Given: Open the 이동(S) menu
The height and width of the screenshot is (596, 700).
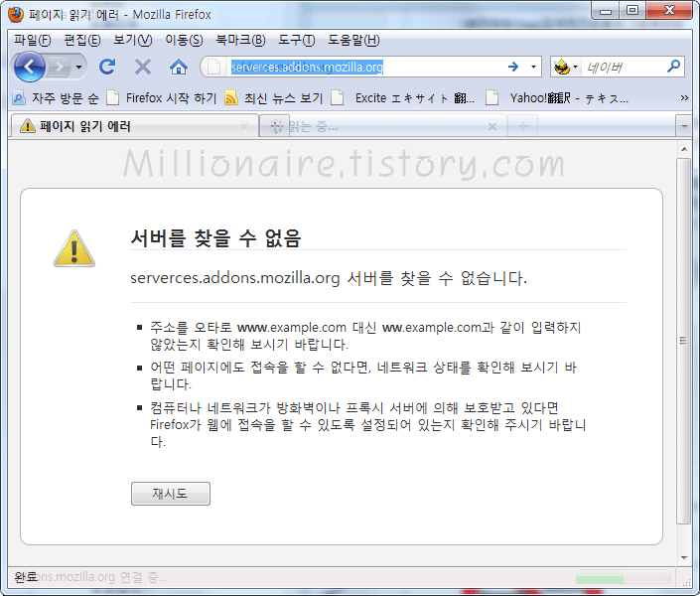Looking at the screenshot, I should tap(184, 40).
